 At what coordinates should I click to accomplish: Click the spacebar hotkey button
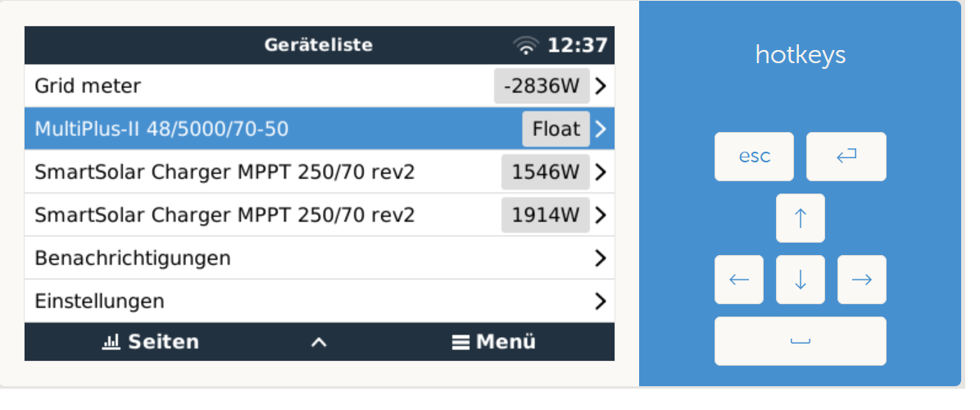800,340
